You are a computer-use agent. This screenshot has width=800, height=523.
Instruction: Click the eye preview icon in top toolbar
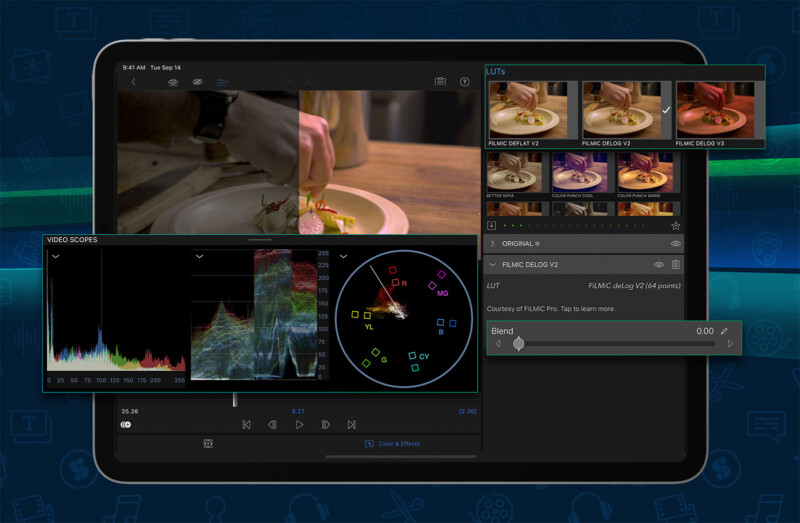173,82
